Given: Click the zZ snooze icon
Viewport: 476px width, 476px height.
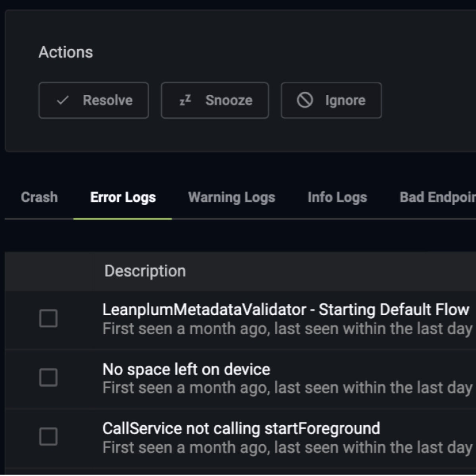Looking at the screenshot, I should coord(185,100).
